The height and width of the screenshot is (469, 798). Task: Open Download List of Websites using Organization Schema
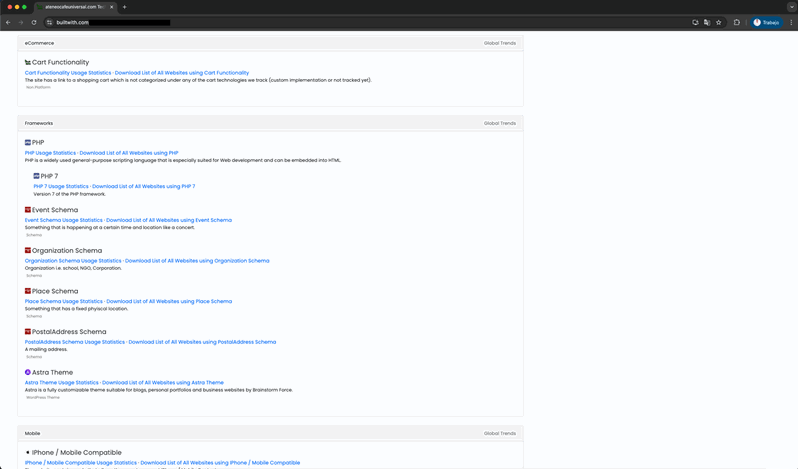(x=197, y=260)
